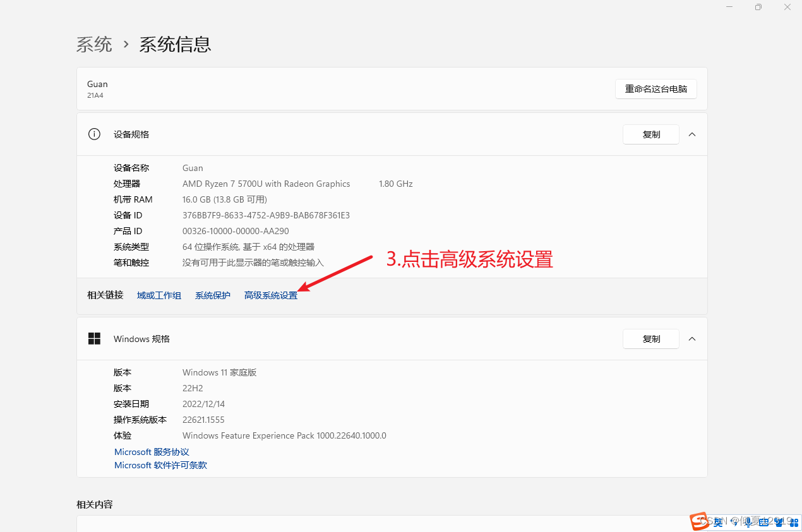
Task: Click the 设备名称 label
Action: (x=131, y=168)
